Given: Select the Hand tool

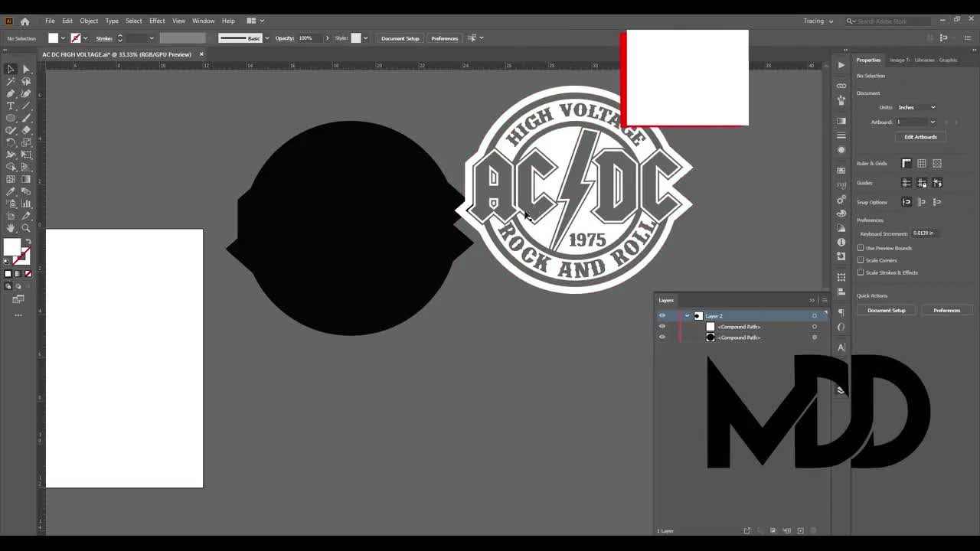Looking at the screenshot, I should pos(11,228).
